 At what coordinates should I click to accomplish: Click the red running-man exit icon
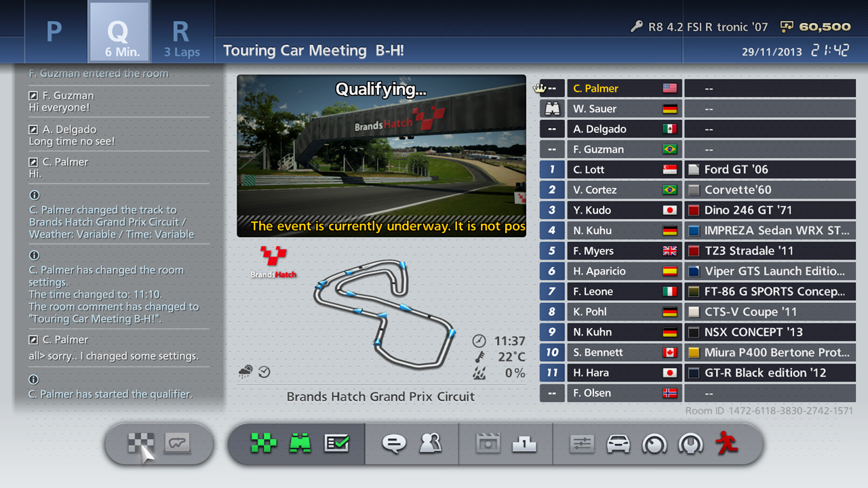(x=727, y=443)
